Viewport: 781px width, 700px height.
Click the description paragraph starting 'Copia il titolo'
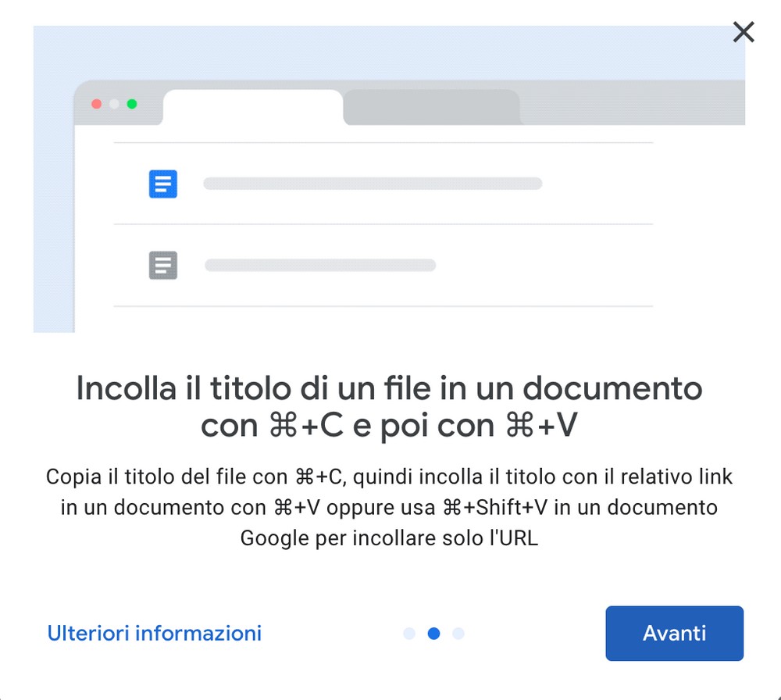pyautogui.click(x=389, y=507)
